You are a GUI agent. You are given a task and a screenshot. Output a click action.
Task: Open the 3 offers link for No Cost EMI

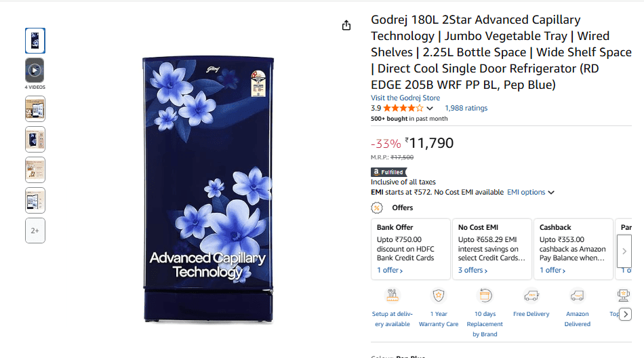coord(473,271)
